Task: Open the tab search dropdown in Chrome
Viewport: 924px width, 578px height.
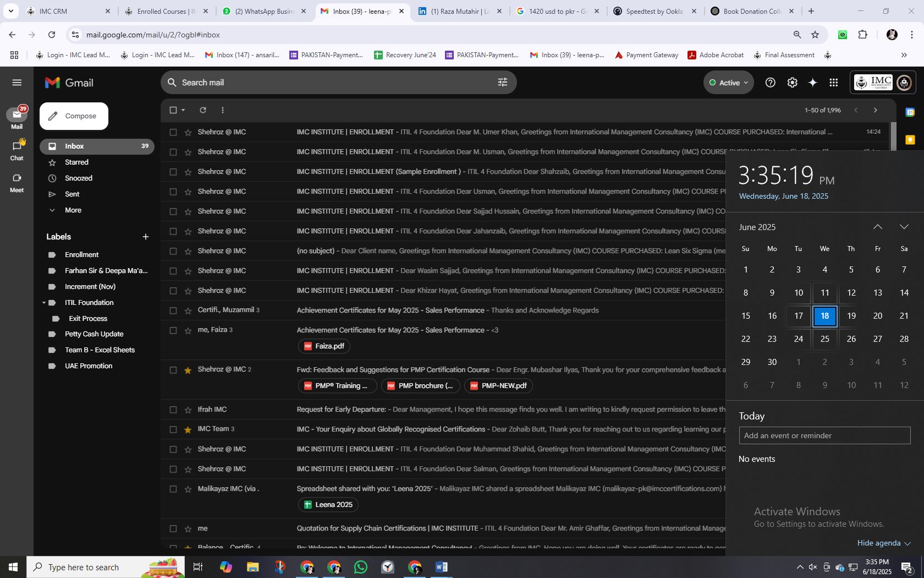Action: click(10, 11)
